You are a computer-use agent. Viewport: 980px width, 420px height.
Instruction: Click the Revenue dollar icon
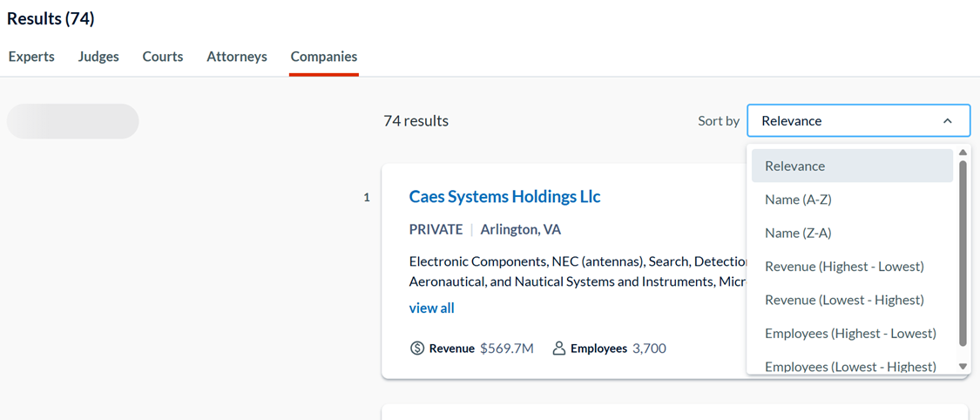[x=417, y=349]
